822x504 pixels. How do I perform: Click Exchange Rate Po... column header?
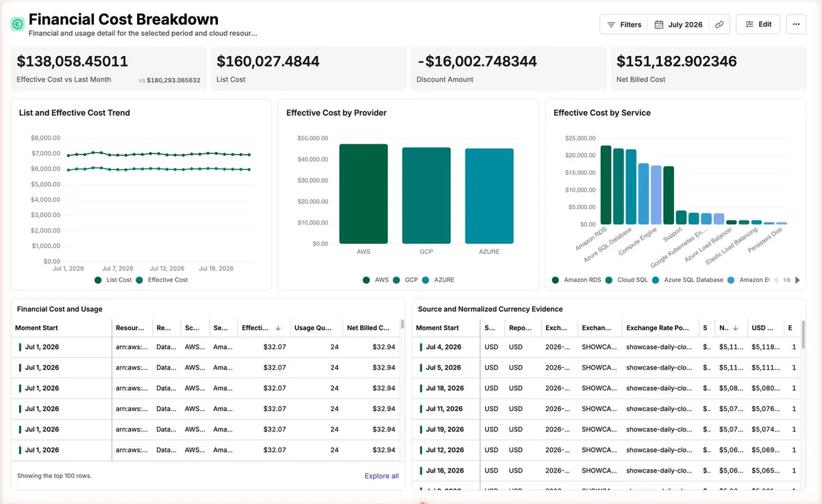(x=660, y=328)
